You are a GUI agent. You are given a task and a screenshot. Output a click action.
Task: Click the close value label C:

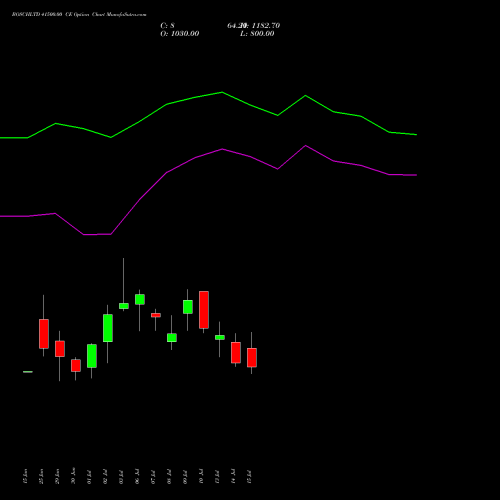(164, 26)
